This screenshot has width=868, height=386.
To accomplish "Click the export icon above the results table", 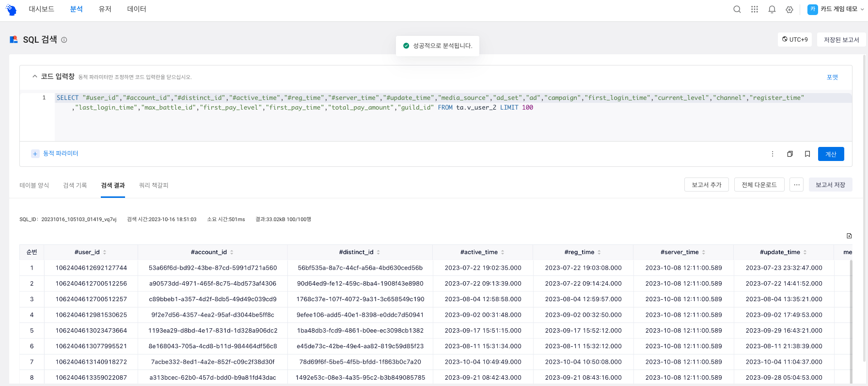I will (849, 236).
